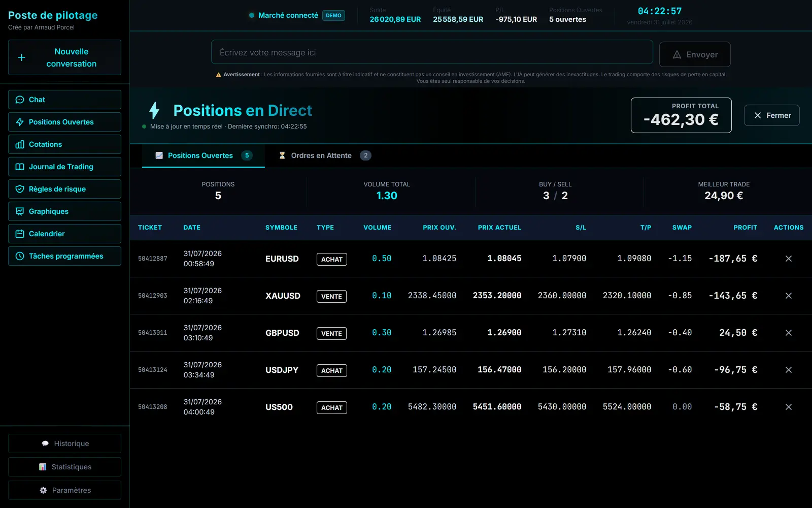Open Tâches programmées section
This screenshot has height=508, width=812.
[64, 256]
